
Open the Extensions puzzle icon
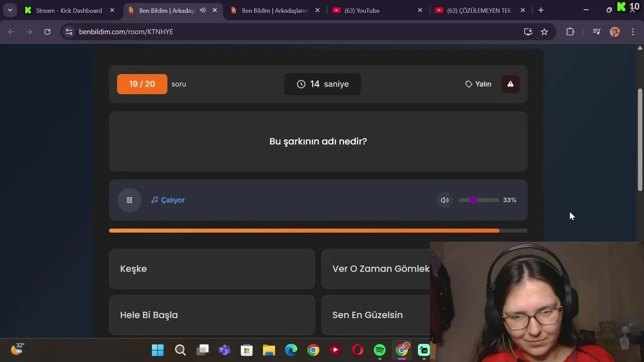click(x=570, y=32)
